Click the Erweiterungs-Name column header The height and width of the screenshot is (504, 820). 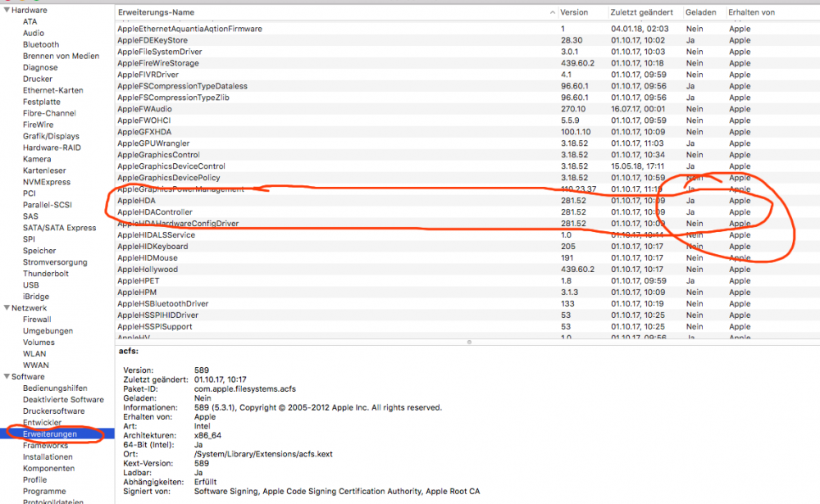tap(156, 12)
